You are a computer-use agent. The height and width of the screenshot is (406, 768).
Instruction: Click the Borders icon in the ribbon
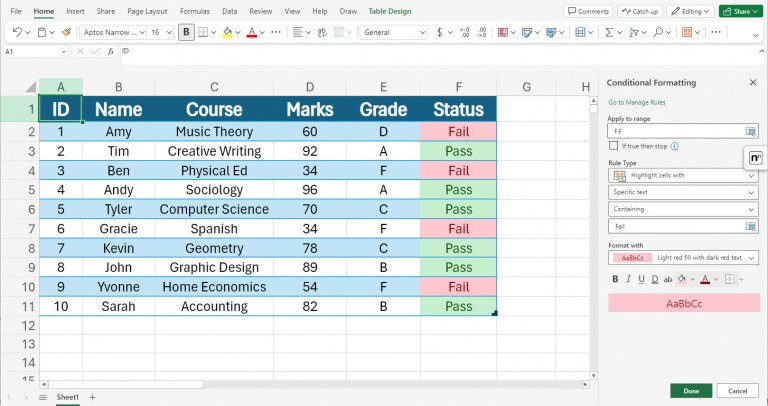[203, 32]
